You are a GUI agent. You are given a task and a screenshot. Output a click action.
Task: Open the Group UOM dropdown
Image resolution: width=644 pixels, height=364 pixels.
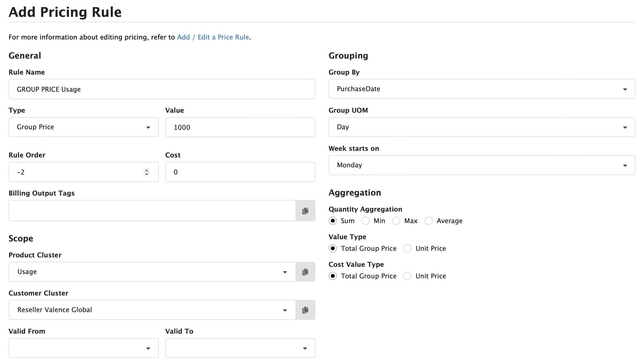click(625, 127)
